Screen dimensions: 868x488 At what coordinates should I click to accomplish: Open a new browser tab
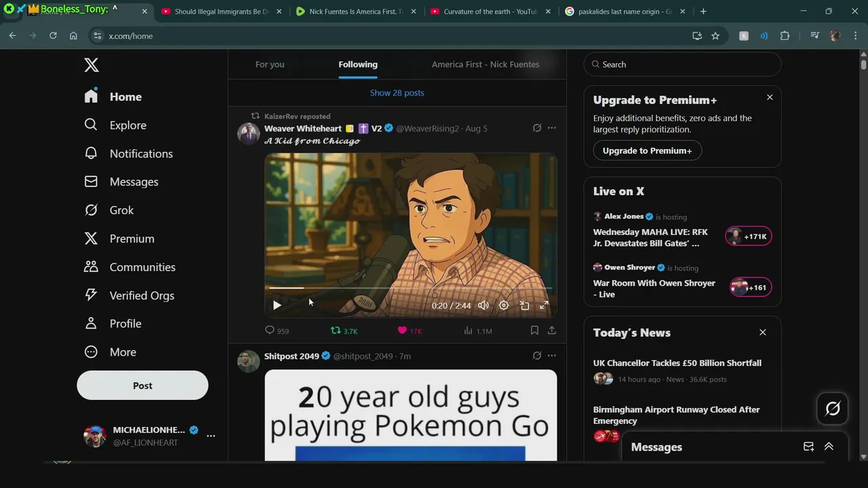click(703, 12)
